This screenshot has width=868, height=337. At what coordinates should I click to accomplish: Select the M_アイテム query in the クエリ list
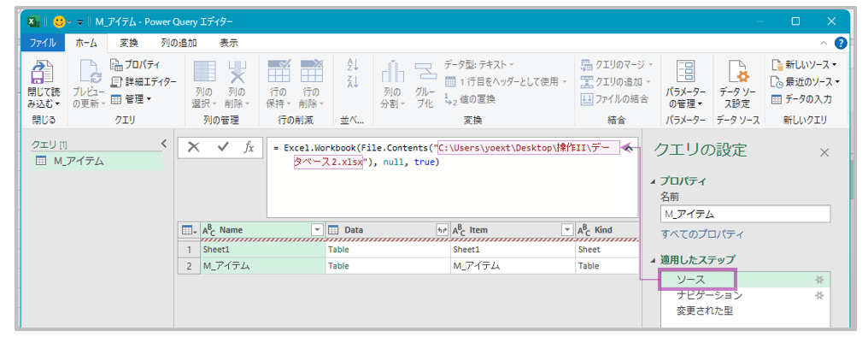click(x=97, y=162)
